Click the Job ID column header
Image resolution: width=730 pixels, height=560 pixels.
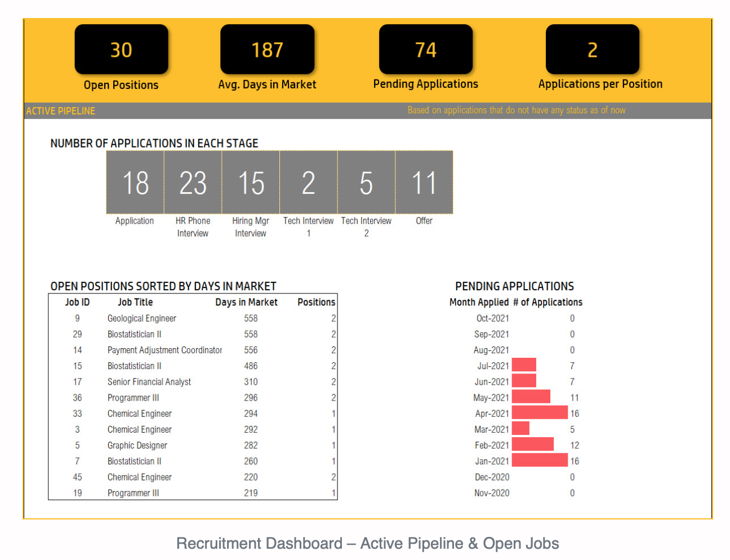pos(77,302)
